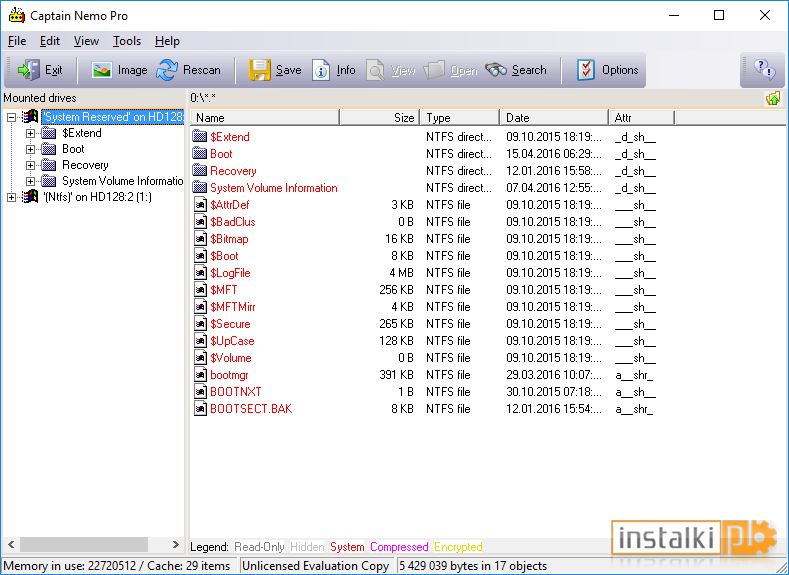The width and height of the screenshot is (789, 575).
Task: Select the $Volume file name
Action: [230, 358]
